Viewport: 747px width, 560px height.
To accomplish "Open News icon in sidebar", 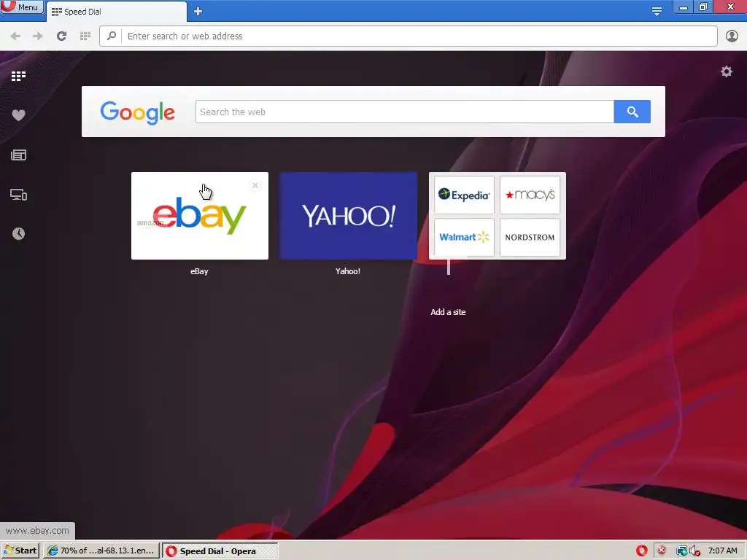I will (18, 155).
